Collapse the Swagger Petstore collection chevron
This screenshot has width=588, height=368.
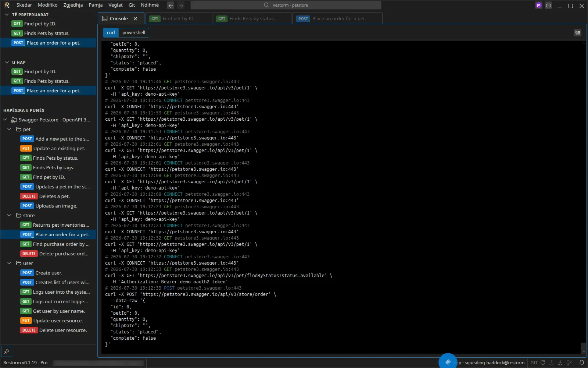pyautogui.click(x=5, y=120)
